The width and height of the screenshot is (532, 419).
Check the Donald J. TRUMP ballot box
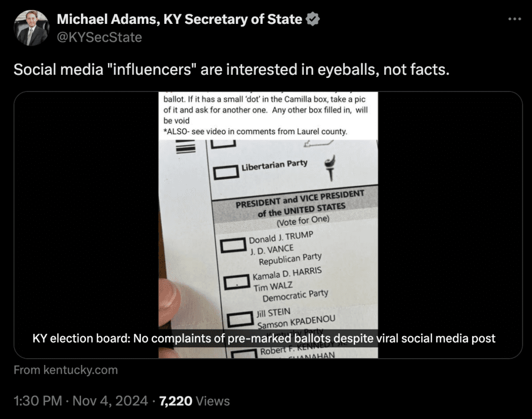(233, 245)
